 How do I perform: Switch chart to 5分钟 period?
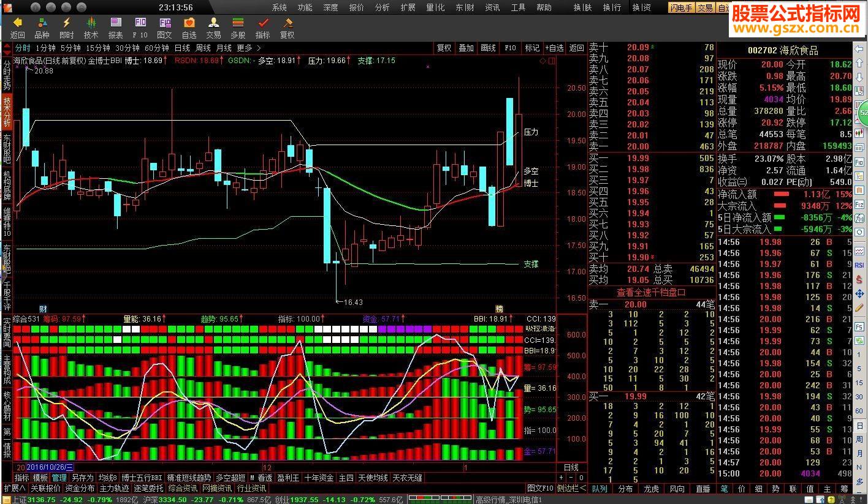70,48
